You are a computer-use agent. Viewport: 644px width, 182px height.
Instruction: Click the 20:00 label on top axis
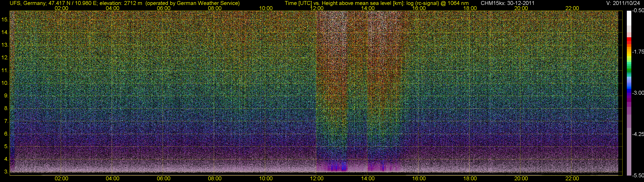521,8
